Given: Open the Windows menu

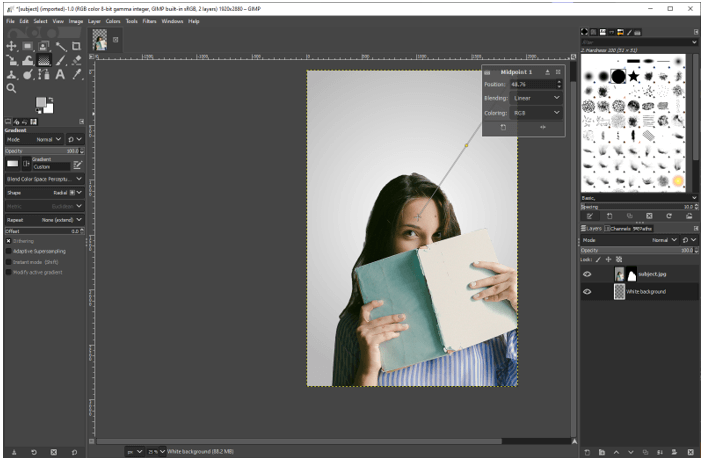Looking at the screenshot, I should pyautogui.click(x=172, y=21).
